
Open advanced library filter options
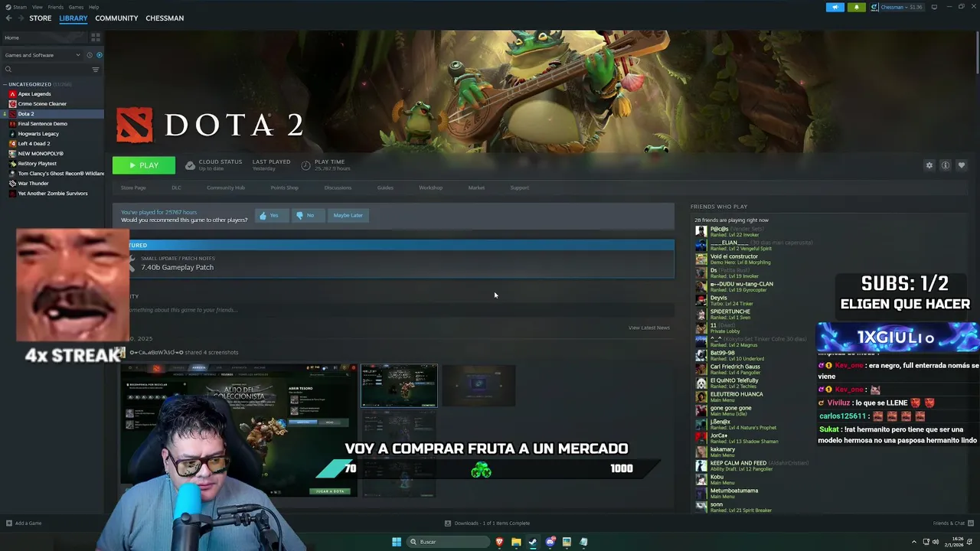point(96,70)
